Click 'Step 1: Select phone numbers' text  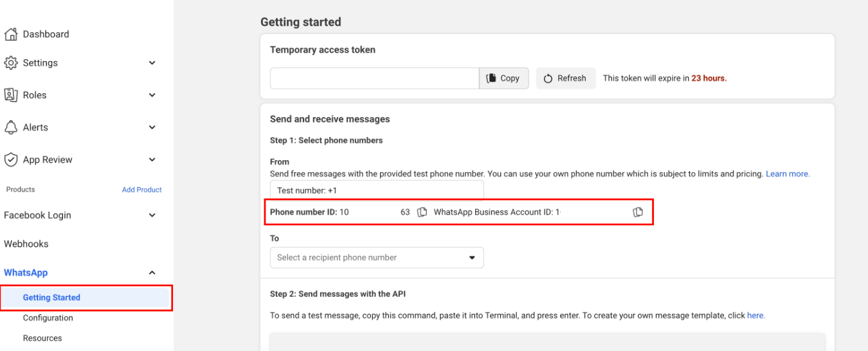point(326,140)
